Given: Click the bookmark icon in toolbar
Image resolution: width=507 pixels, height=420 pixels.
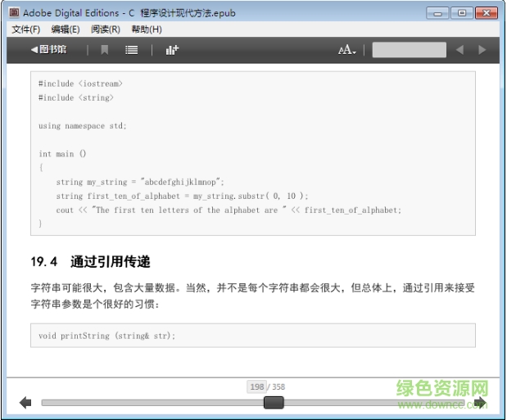Looking at the screenshot, I should pyautogui.click(x=105, y=50).
